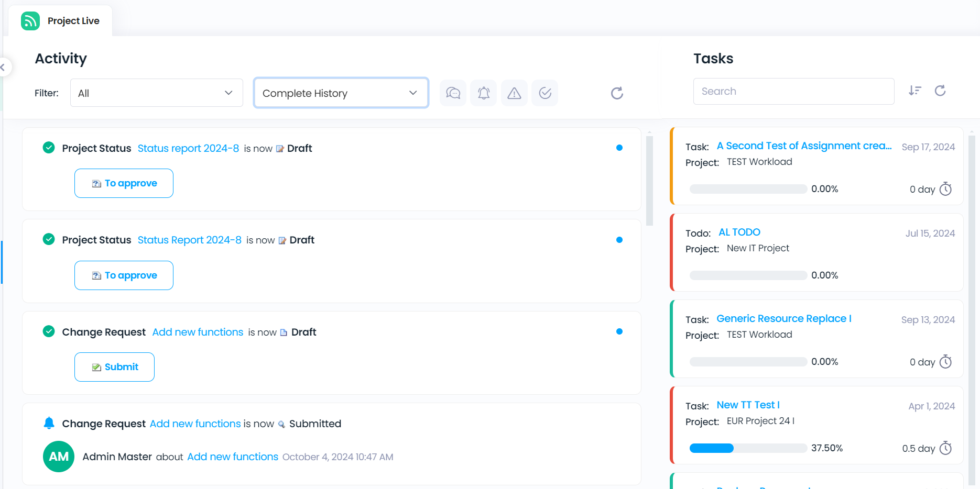Click project name New IT Project

pyautogui.click(x=758, y=248)
